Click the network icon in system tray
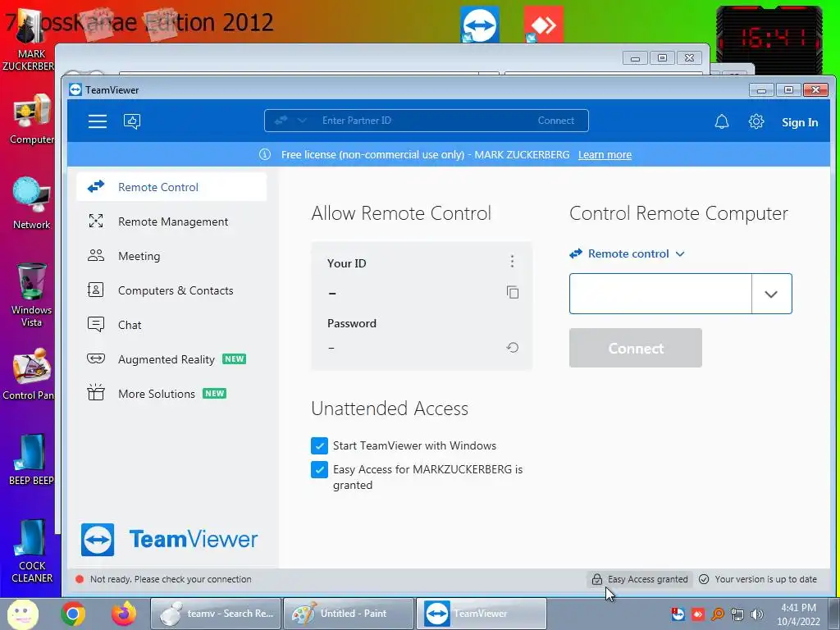 point(737,614)
